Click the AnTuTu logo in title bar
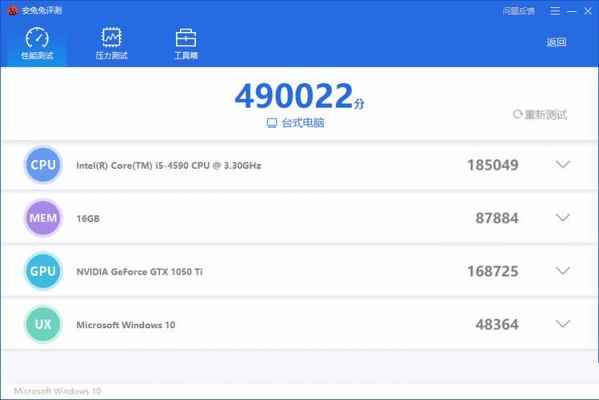The height and width of the screenshot is (400, 599). (13, 10)
